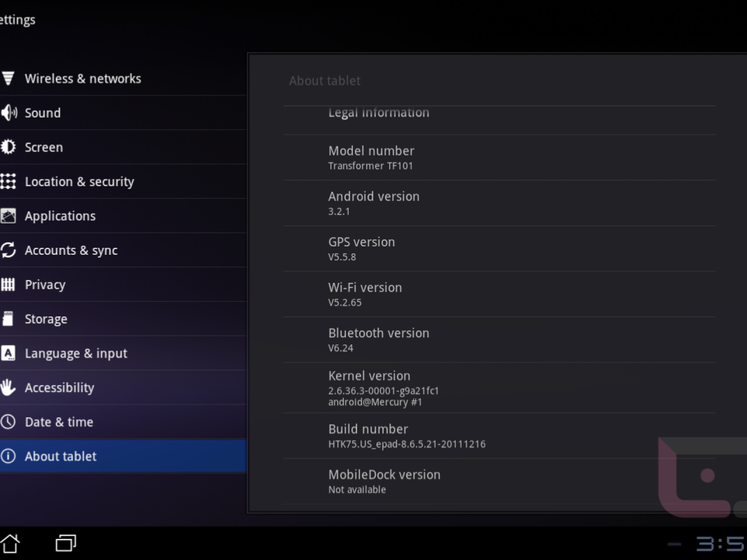Tap the Build number entry
Screen dimensions: 747x560
point(406,436)
